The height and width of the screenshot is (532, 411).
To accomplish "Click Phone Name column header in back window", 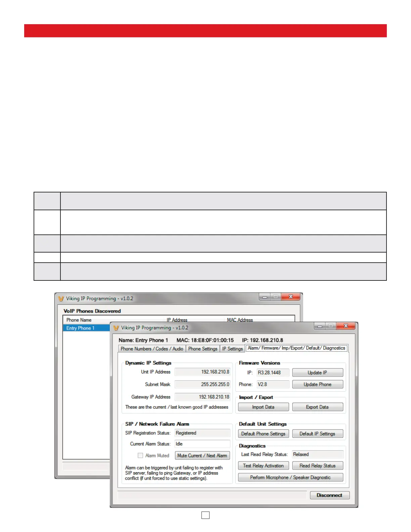I will (79, 320).
